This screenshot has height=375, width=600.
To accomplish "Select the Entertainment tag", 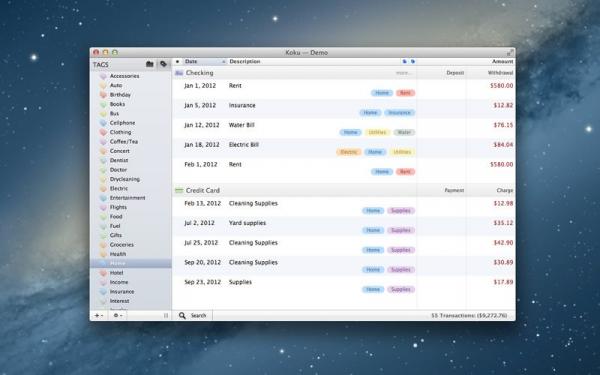I will point(127,198).
